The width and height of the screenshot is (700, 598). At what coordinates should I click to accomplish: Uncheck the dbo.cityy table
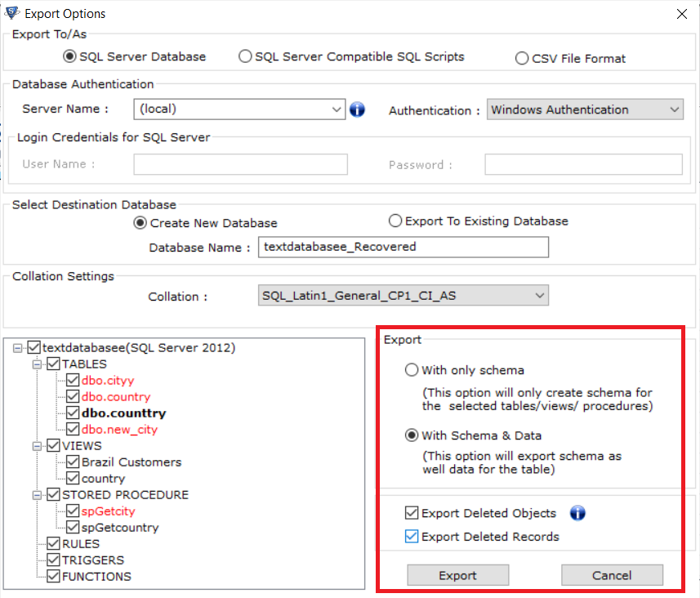pyautogui.click(x=73, y=380)
